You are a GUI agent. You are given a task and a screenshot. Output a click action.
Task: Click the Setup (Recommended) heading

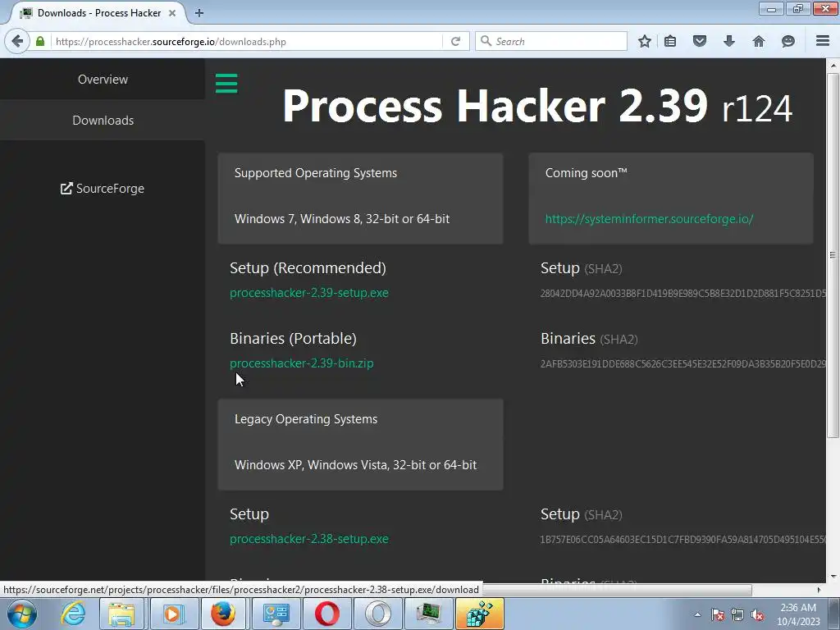coord(308,268)
